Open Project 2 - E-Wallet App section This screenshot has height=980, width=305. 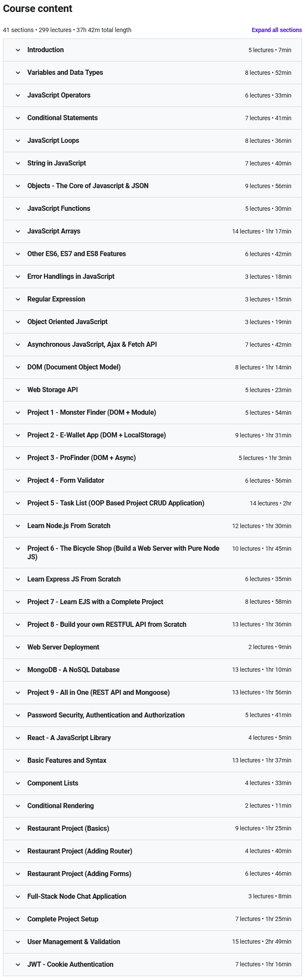pyautogui.click(x=97, y=435)
